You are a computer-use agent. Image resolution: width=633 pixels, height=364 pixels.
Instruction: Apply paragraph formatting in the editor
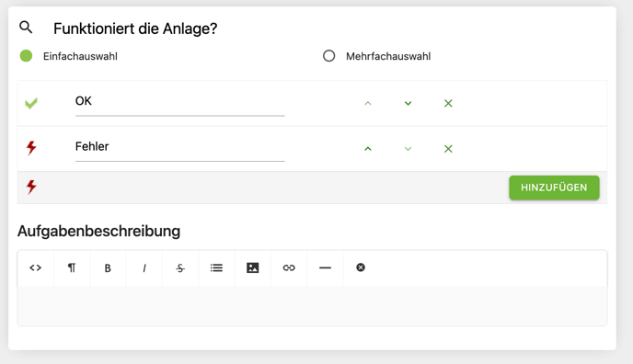tap(72, 267)
